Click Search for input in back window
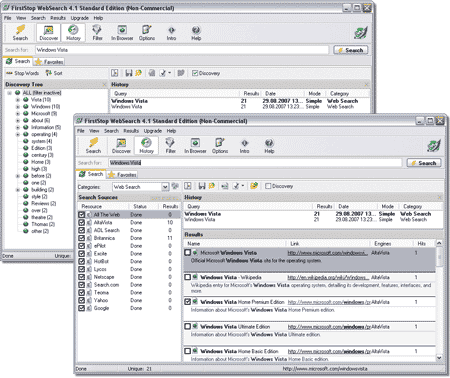 [182, 50]
